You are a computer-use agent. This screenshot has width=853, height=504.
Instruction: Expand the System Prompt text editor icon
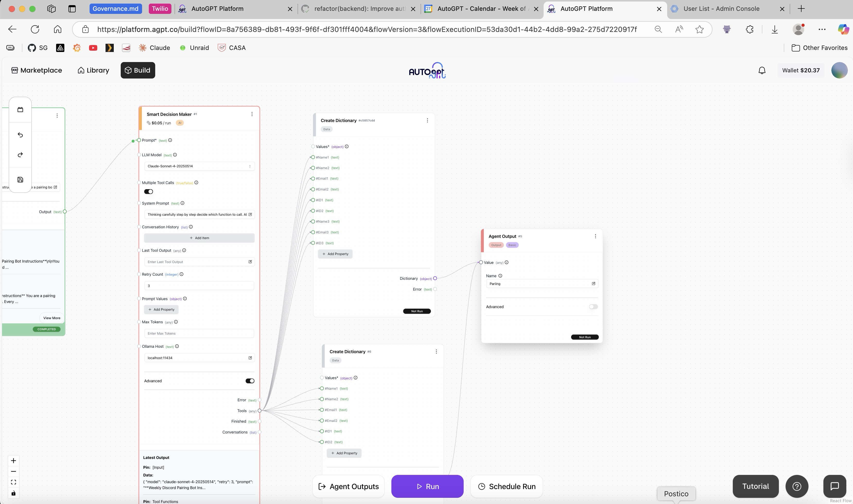pyautogui.click(x=250, y=214)
